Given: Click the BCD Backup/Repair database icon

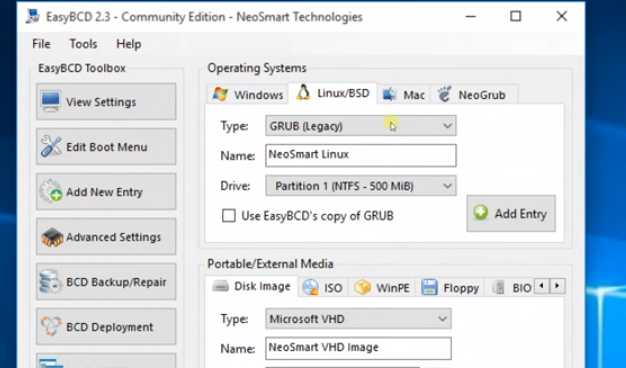Looking at the screenshot, I should click(x=50, y=281).
